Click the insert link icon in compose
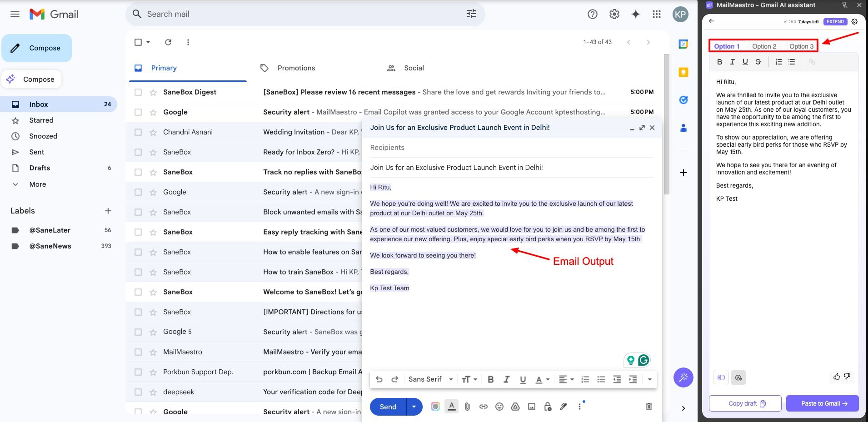Image resolution: width=868 pixels, height=422 pixels. 483,407
